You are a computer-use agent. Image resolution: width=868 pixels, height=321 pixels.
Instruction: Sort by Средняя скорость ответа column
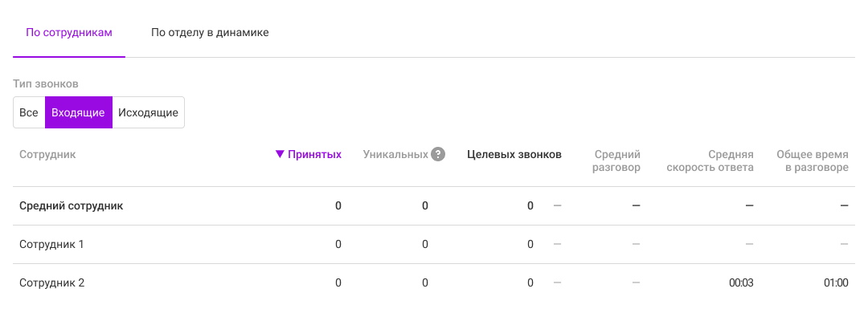point(710,160)
